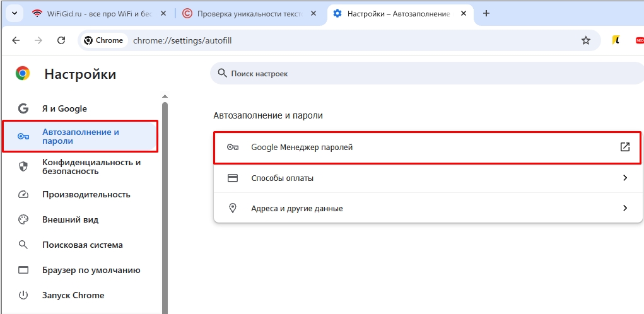The height and width of the screenshot is (314, 644).
Task: Bookmark this page with star icon
Action: pyautogui.click(x=586, y=40)
